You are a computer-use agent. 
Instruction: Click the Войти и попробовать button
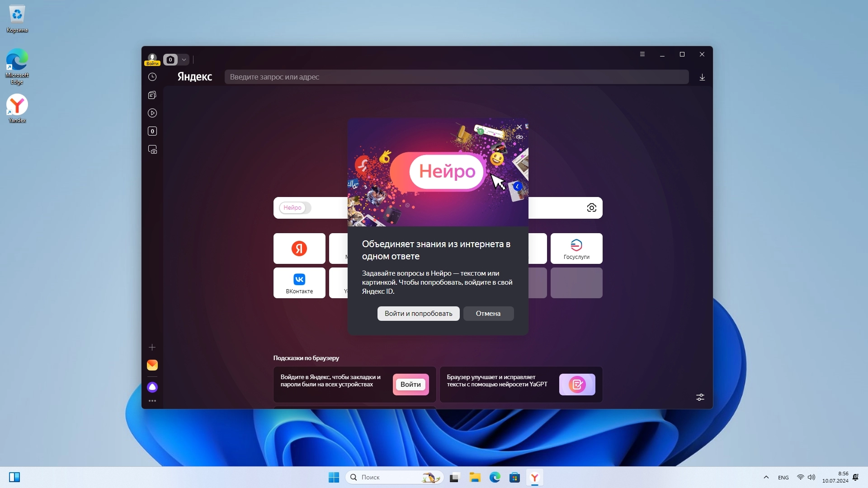[x=418, y=314]
